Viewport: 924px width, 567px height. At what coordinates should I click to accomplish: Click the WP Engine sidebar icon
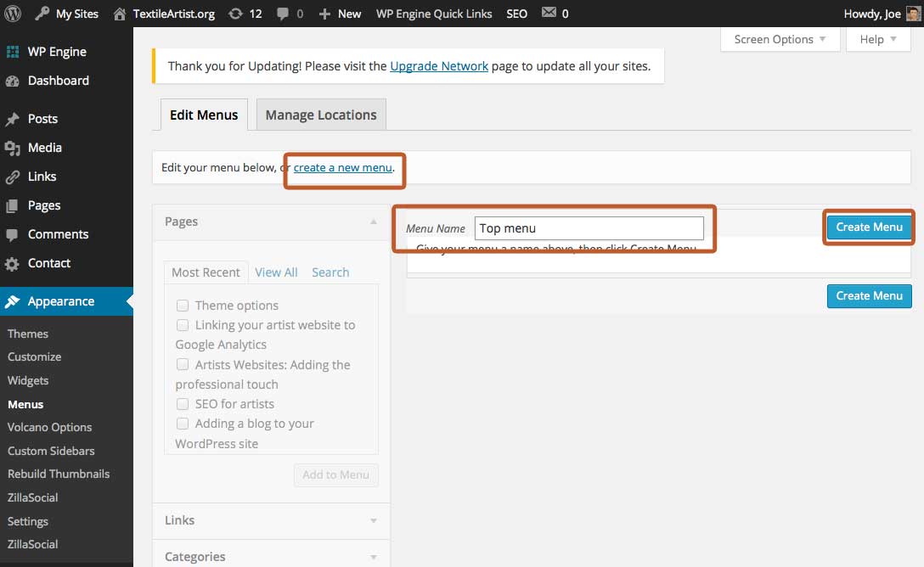click(13, 52)
